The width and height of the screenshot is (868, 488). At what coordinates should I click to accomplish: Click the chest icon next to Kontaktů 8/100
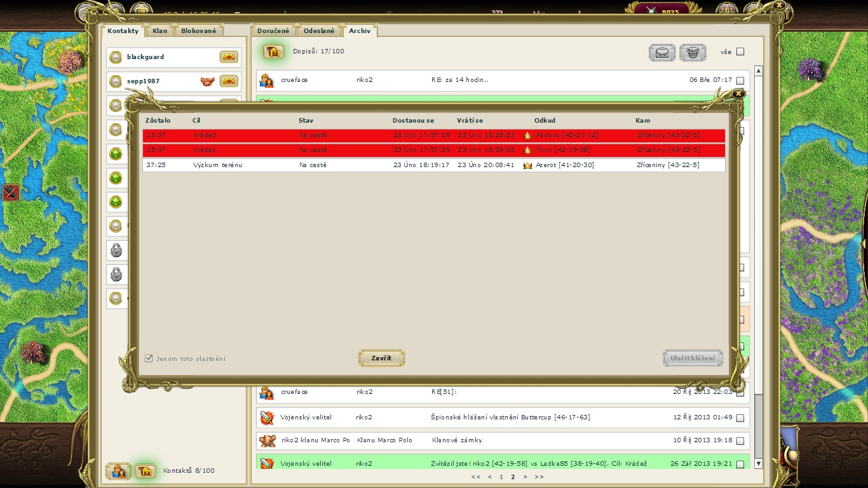146,471
